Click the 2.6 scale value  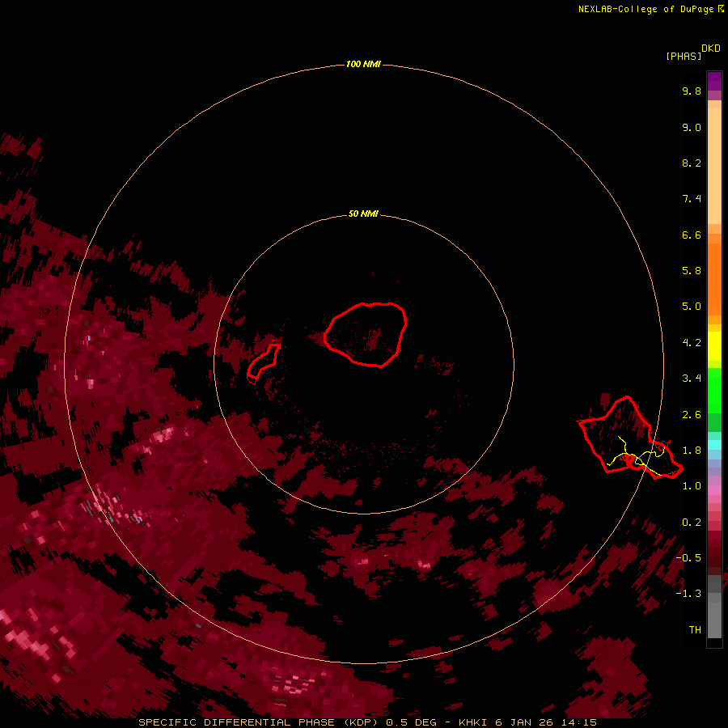pos(692,415)
